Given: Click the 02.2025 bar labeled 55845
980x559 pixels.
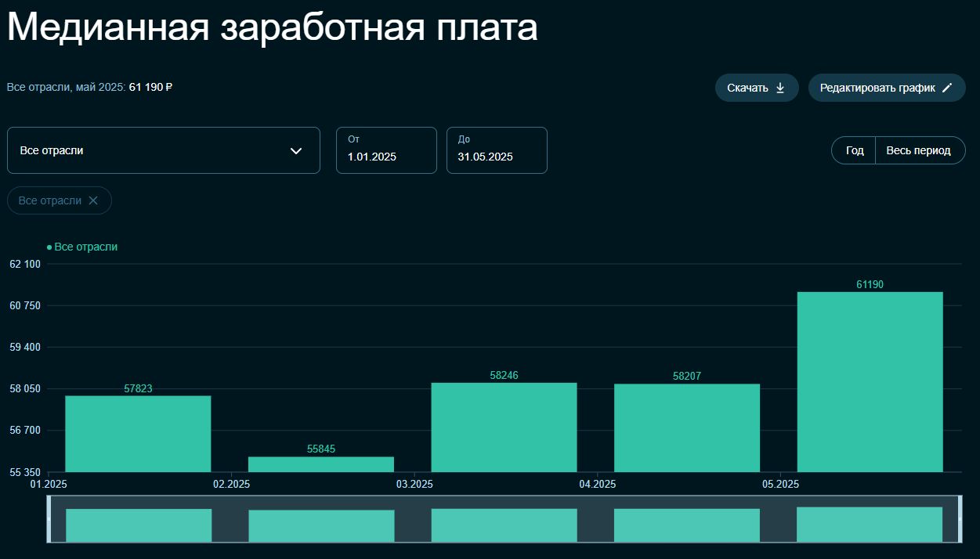Looking at the screenshot, I should pos(321,464).
